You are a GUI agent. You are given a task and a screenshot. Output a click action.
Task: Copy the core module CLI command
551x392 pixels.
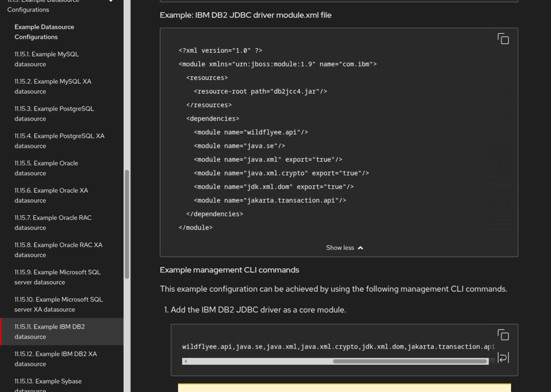(x=503, y=335)
